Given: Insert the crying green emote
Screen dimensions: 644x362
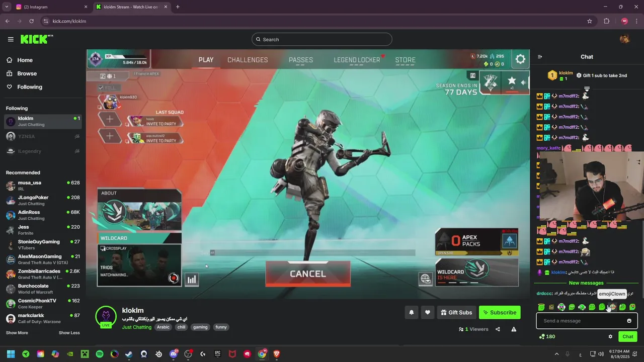Looking at the screenshot, I should pos(632,307).
